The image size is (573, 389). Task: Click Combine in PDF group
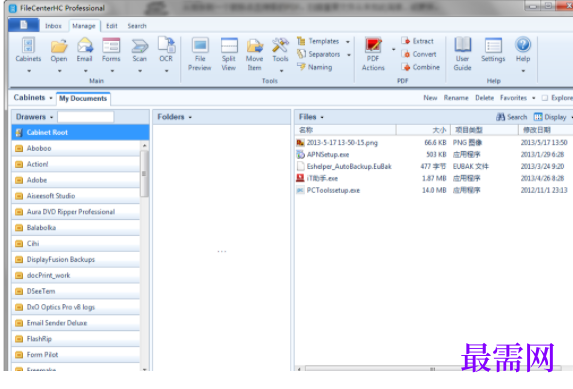point(421,67)
